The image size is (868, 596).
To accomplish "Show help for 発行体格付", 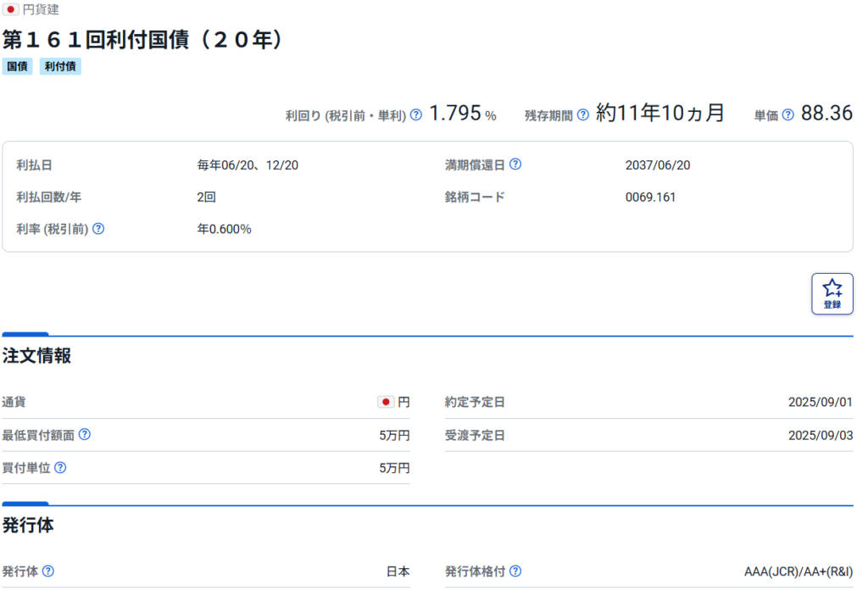I will tap(515, 571).
